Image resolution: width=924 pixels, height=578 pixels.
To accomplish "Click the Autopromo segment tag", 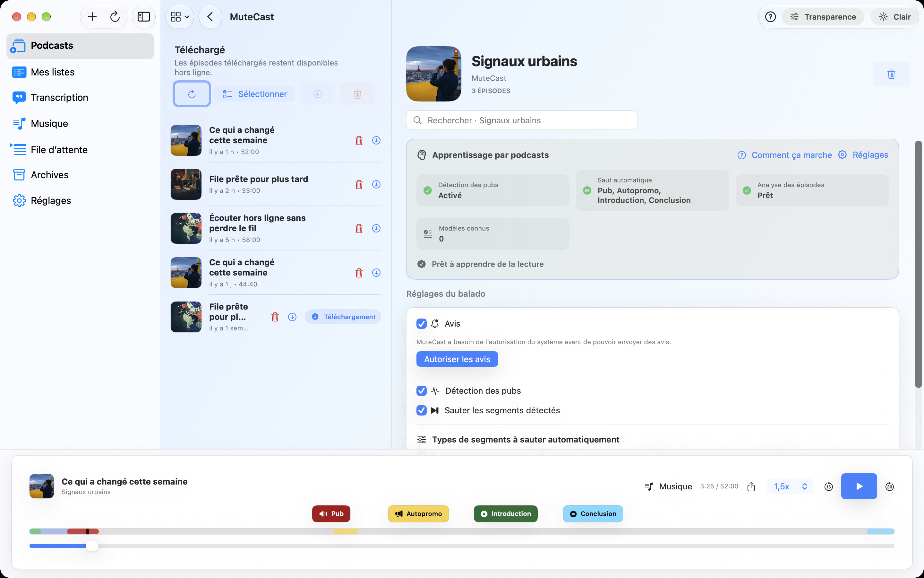I will [x=418, y=514].
